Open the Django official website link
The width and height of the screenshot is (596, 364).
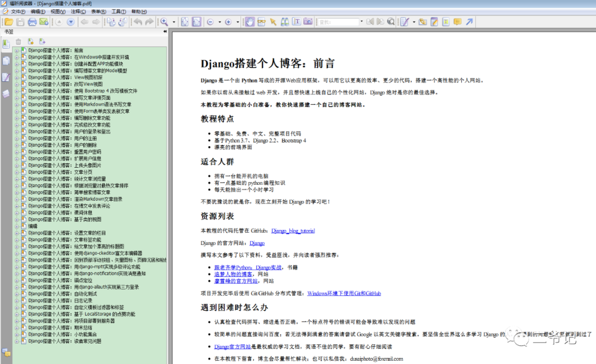click(x=257, y=243)
